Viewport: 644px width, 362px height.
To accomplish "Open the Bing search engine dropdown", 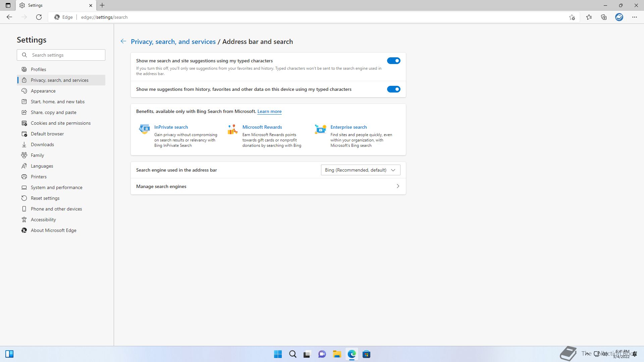I will pos(361,170).
